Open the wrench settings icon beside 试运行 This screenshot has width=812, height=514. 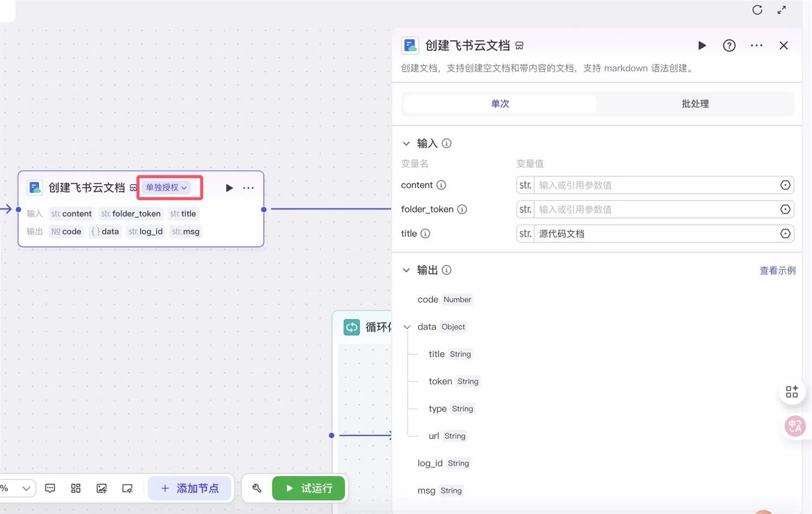[256, 488]
